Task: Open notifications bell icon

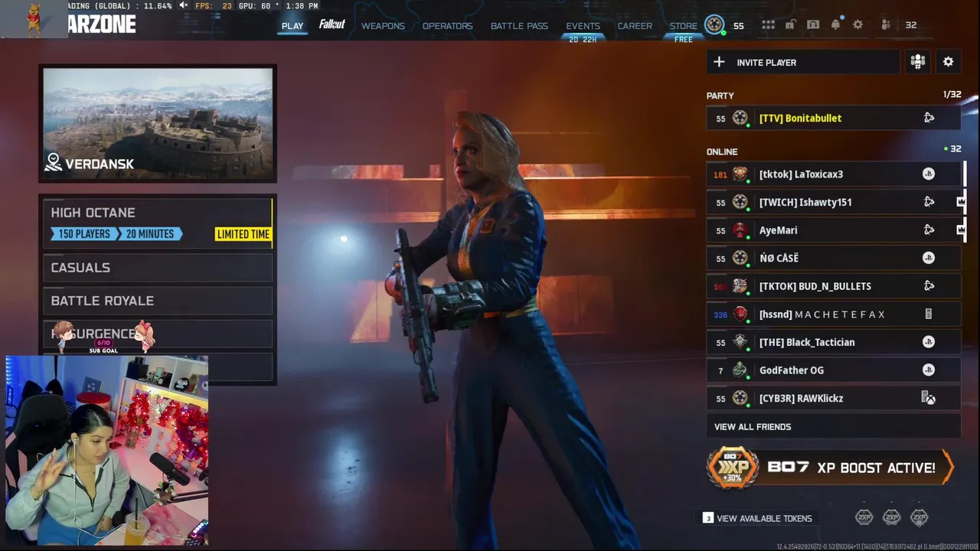Action: tap(835, 24)
